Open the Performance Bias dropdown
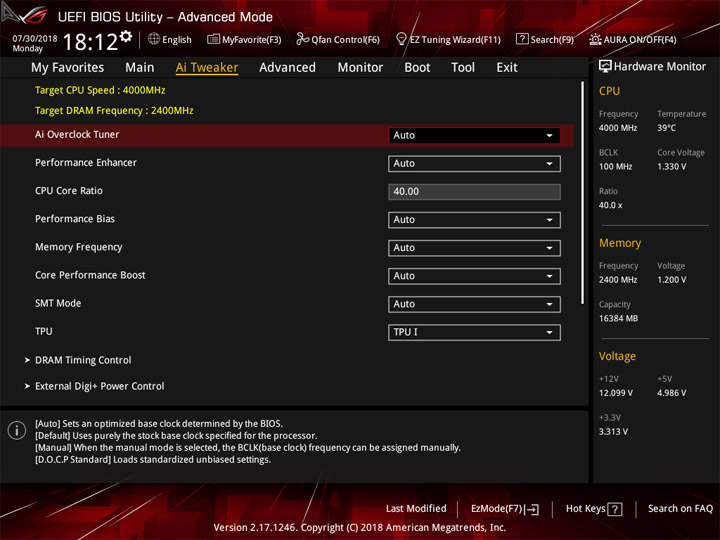 coord(474,220)
